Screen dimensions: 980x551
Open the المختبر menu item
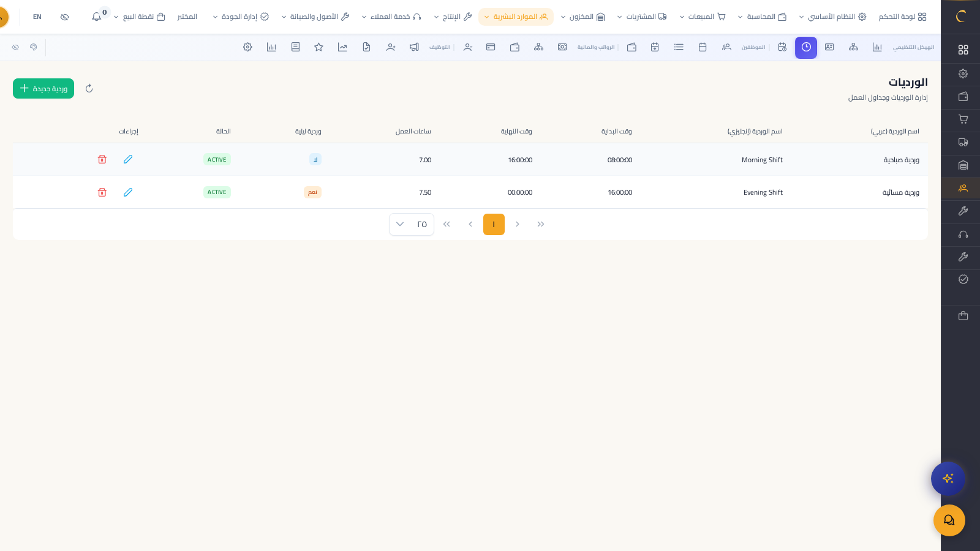click(x=187, y=17)
